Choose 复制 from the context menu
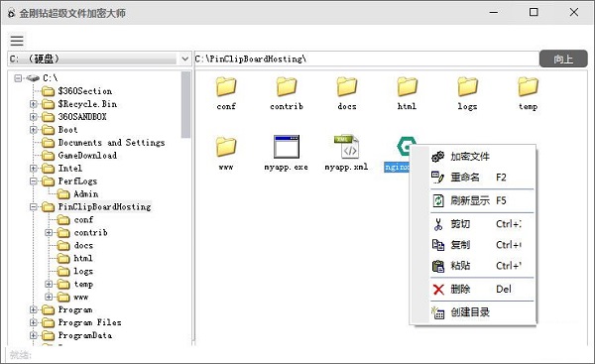 click(482, 245)
